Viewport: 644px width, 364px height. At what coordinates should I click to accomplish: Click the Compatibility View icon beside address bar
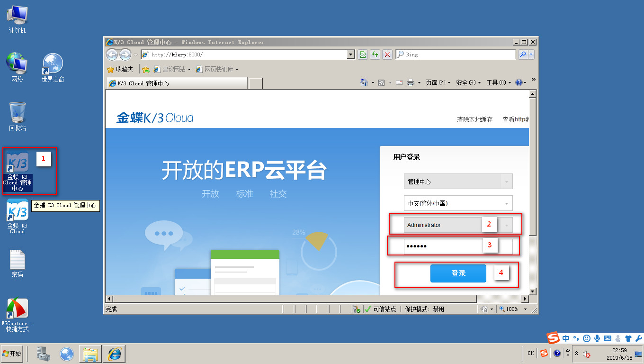(362, 55)
